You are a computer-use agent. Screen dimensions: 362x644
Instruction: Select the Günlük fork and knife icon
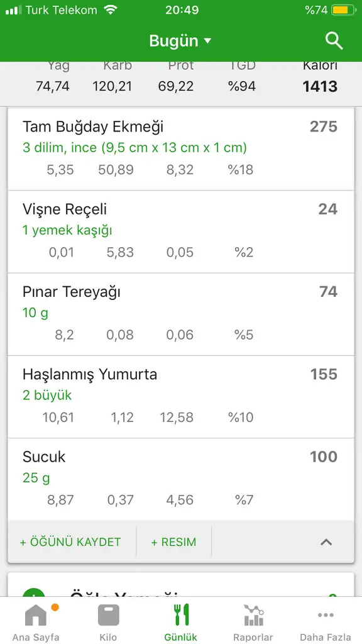click(181, 615)
